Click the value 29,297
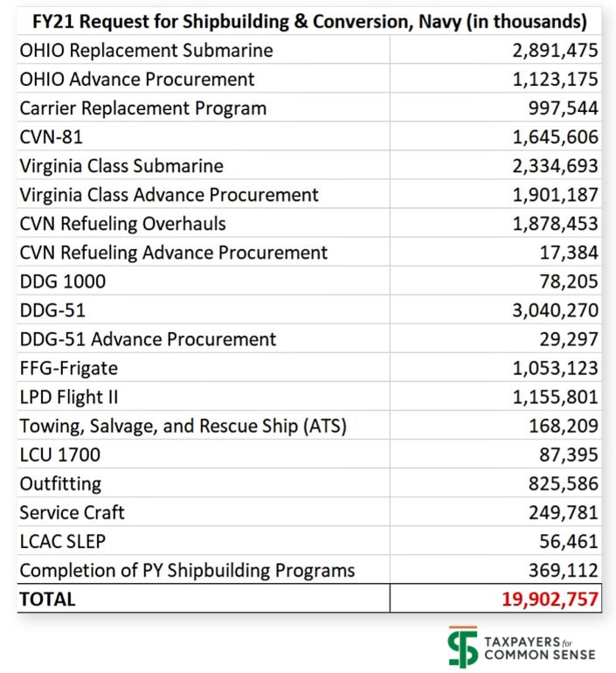Image resolution: width=616 pixels, height=673 pixels. 569,339
